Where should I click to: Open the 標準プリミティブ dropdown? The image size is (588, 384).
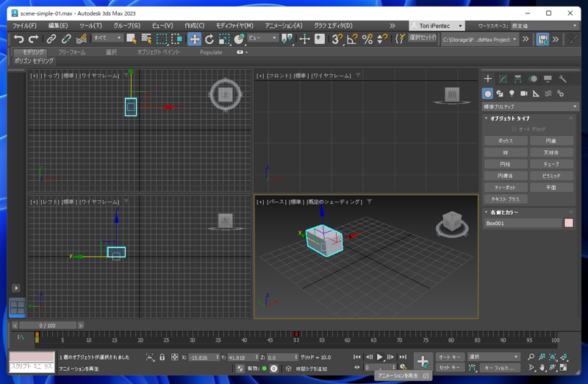point(530,107)
